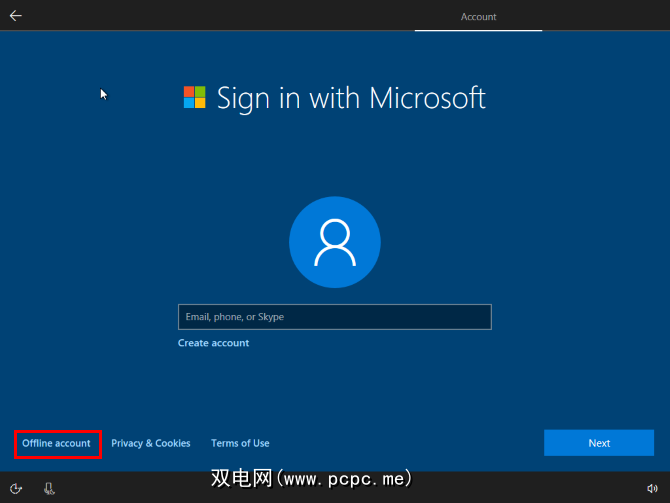This screenshot has width=670, height=503.
Task: Click the user avatar circle icon
Action: [x=335, y=242]
